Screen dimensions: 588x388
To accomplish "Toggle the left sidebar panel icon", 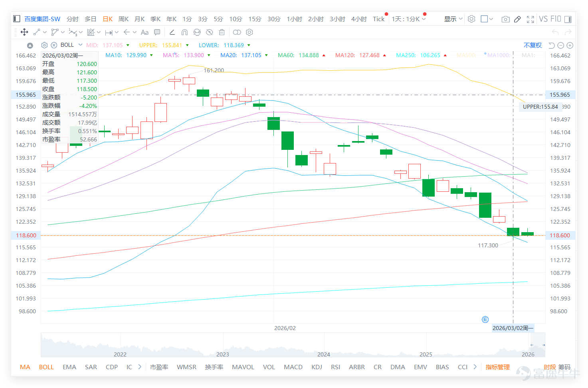I will click(x=16, y=19).
